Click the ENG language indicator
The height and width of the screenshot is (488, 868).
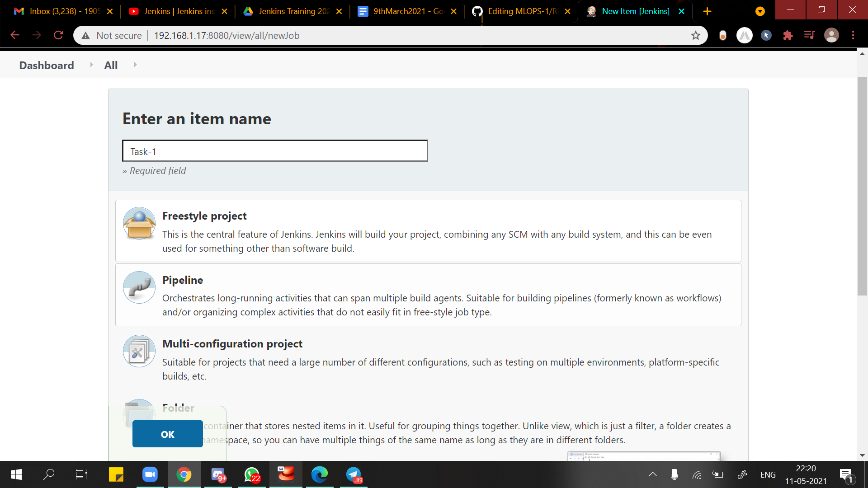tap(768, 474)
